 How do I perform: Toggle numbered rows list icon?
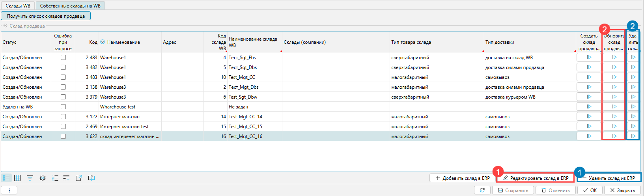(55, 178)
